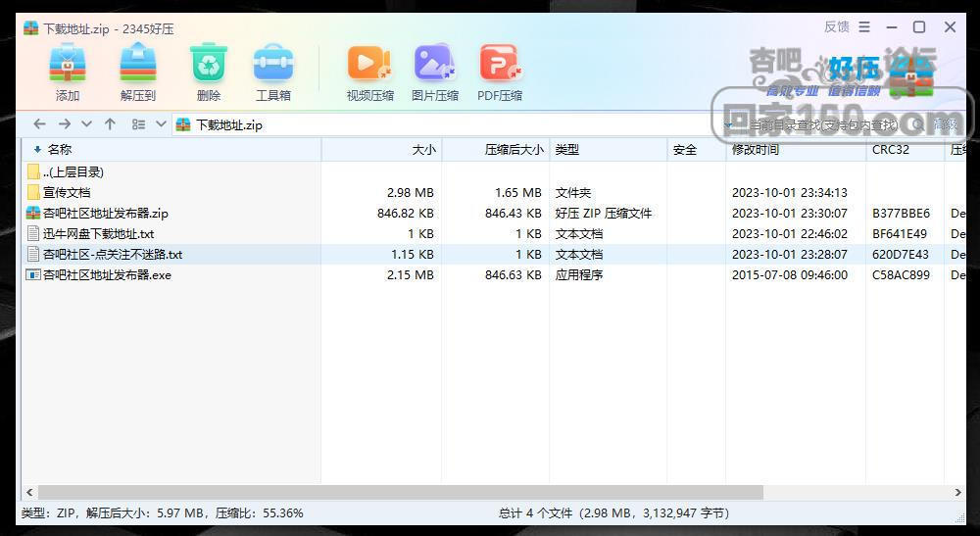Open the hamburger main menu

coord(864,26)
